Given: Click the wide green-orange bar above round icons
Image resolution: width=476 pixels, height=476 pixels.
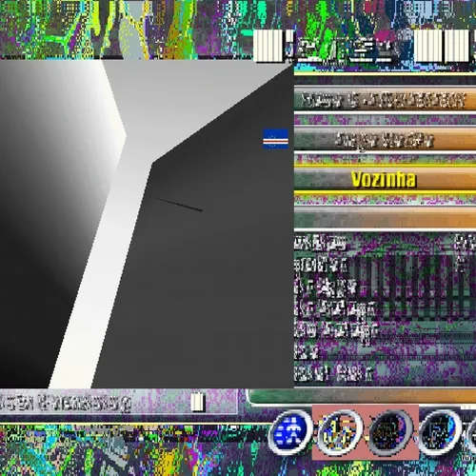Looking at the screenshot, I should [362, 397].
